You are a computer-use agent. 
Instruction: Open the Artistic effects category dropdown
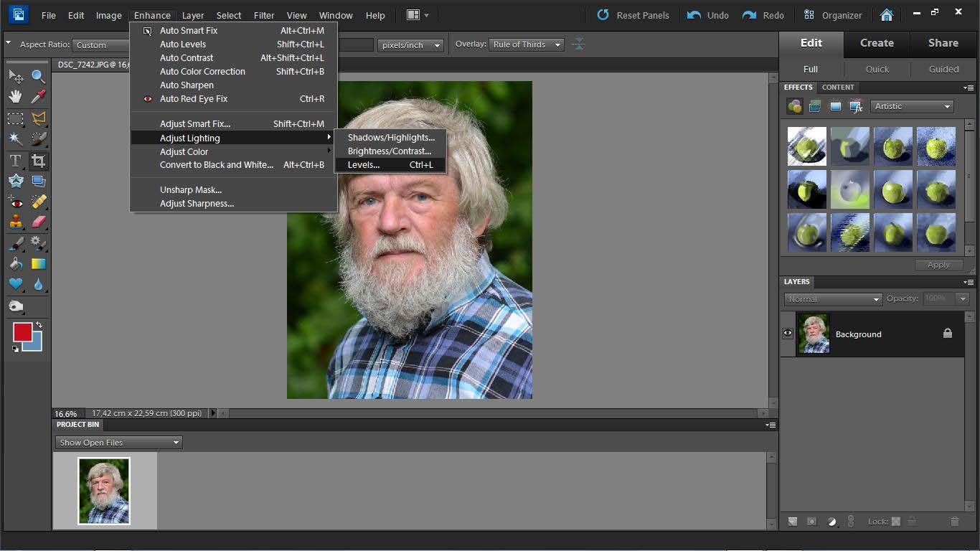912,106
